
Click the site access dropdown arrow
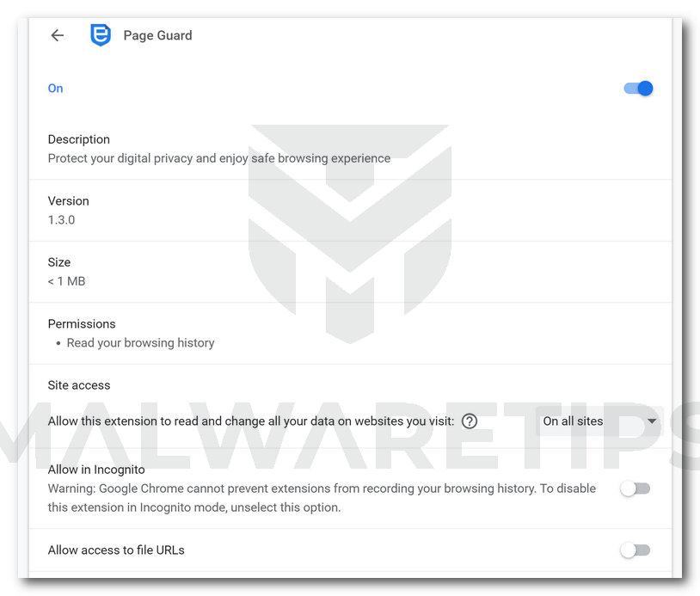pos(652,421)
